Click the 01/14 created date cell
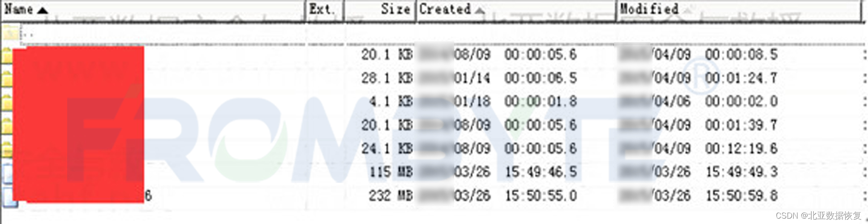Viewport: 868px width, 224px height. [x=472, y=78]
